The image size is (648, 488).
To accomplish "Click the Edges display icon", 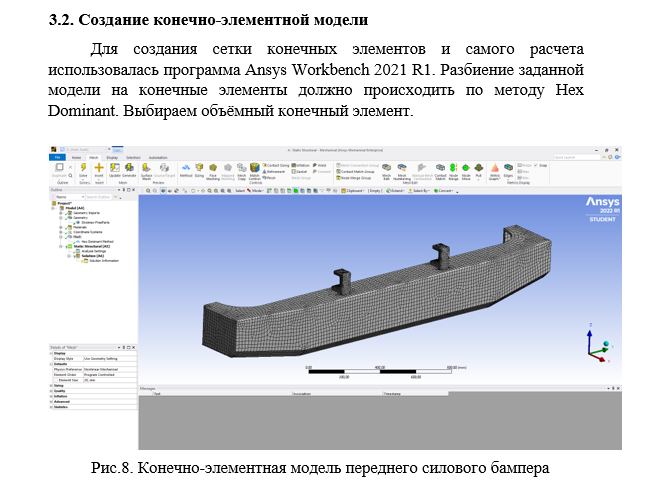I will pos(508,167).
